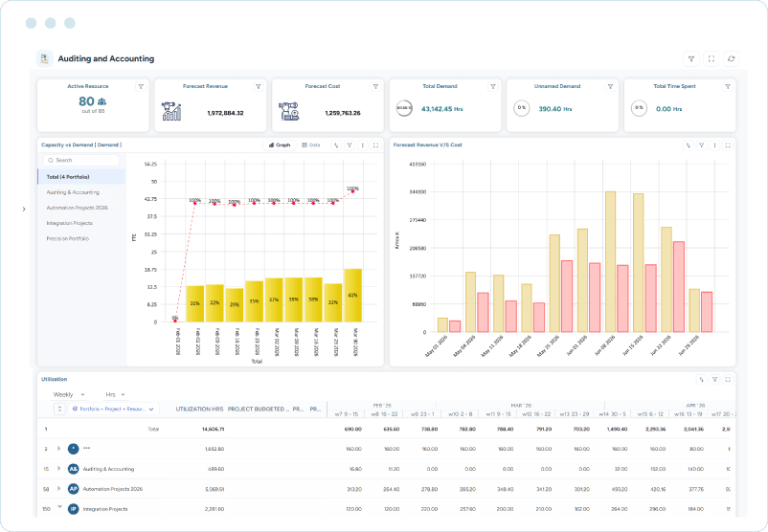Image resolution: width=768 pixels, height=532 pixels.
Task: Expand the collapsed left sidebar arrow
Action: pos(24,210)
